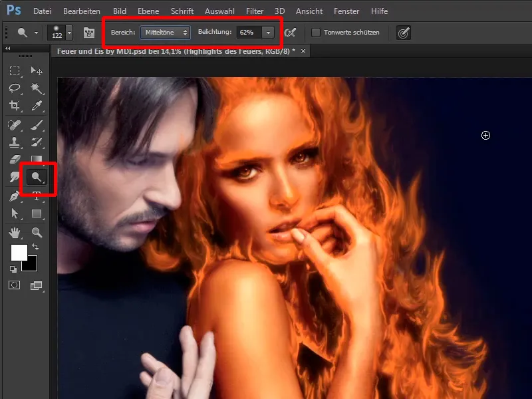Open the Filter menu
Viewport: 532px width, 399px height.
coord(255,11)
